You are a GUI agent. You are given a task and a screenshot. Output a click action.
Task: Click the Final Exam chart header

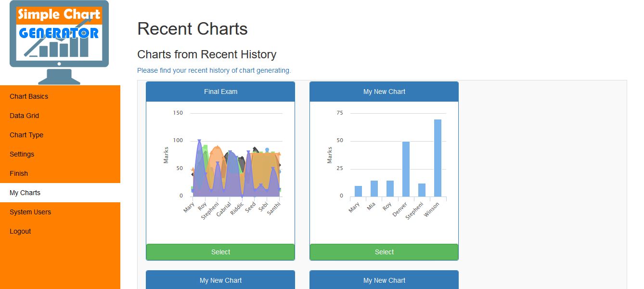pos(220,92)
